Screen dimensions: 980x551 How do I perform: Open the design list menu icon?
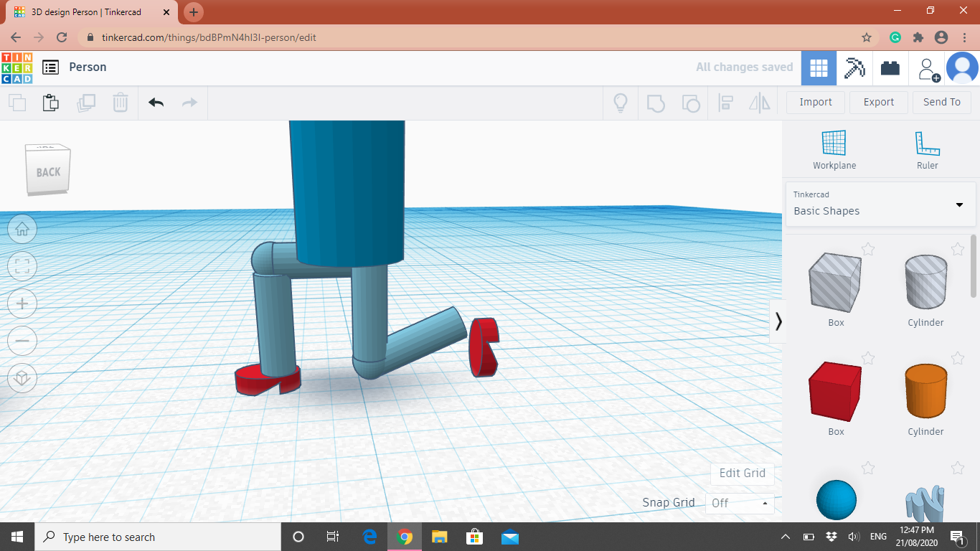point(50,67)
